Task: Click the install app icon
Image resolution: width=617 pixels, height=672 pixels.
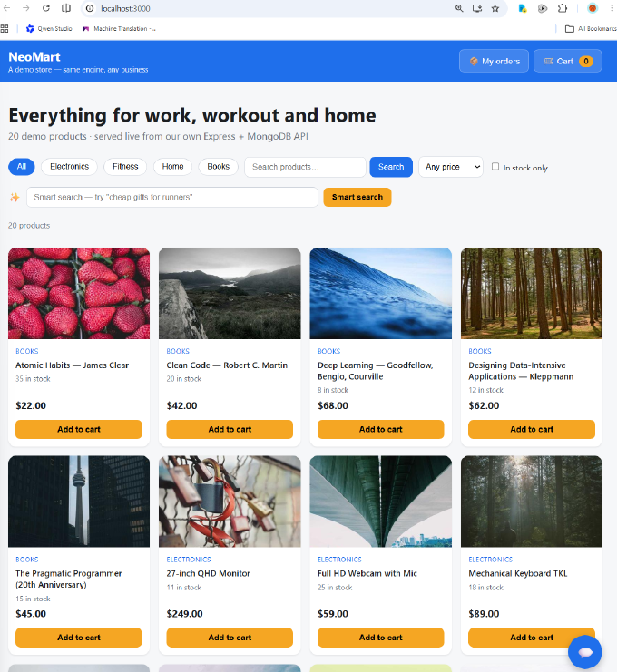Action: [x=477, y=8]
